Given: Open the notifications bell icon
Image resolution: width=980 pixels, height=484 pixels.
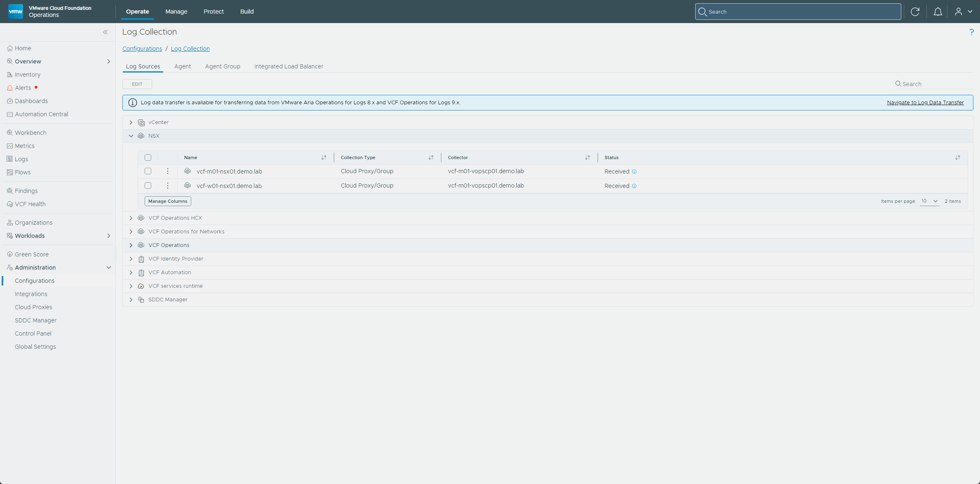Looking at the screenshot, I should point(938,12).
